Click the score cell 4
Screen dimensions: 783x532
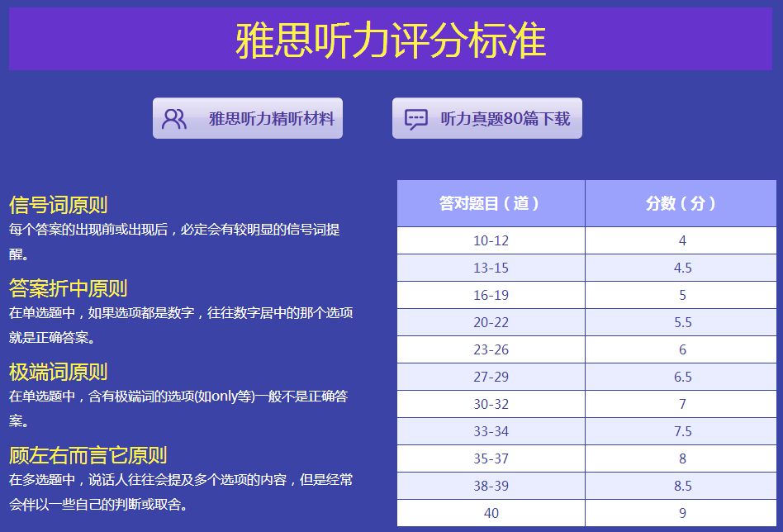[681, 240]
